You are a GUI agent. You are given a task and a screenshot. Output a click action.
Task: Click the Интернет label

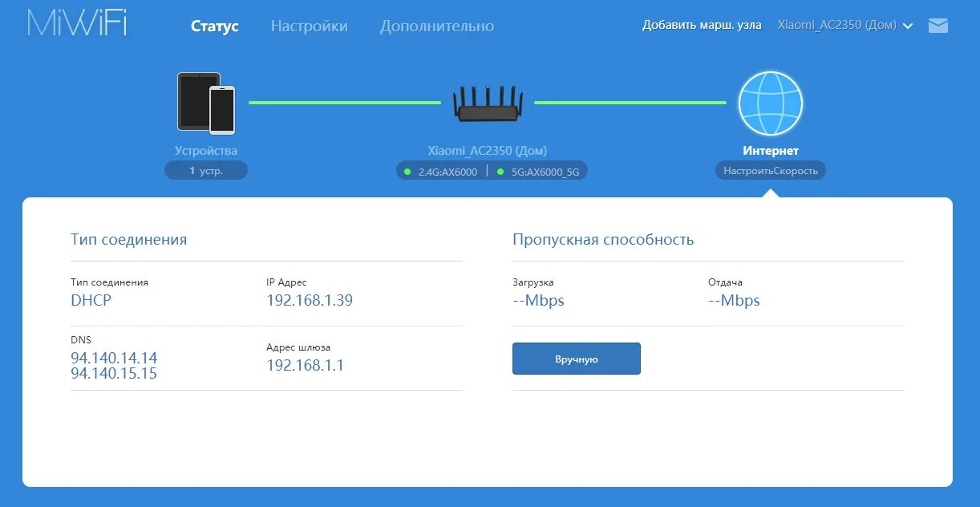point(771,151)
